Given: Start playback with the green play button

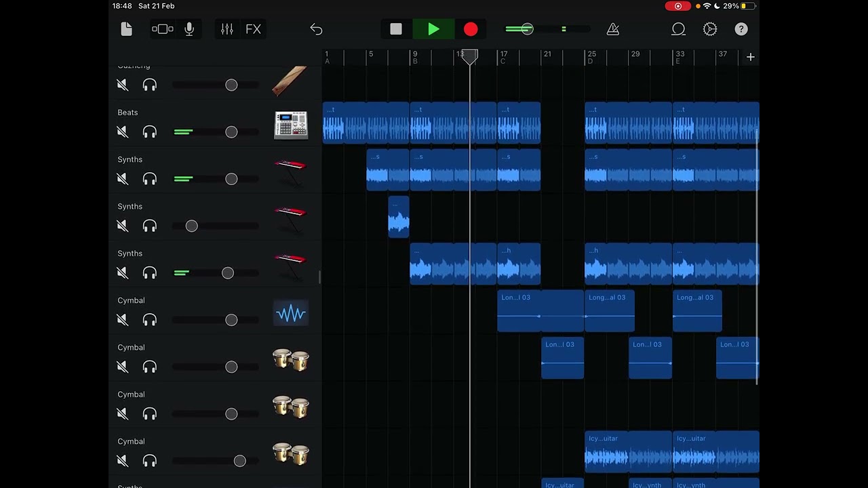Looking at the screenshot, I should 434,29.
